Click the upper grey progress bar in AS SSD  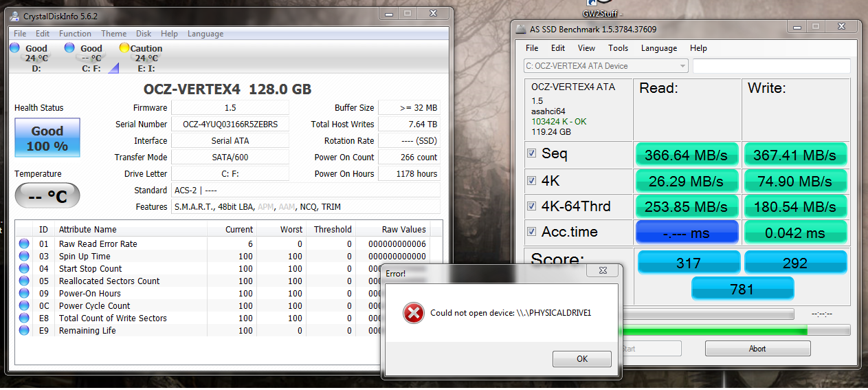coord(708,314)
